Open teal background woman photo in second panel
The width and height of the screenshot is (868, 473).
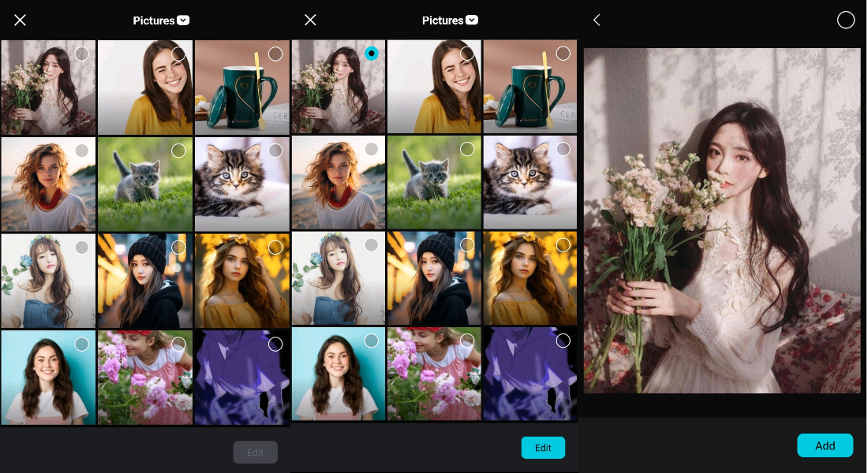point(339,374)
